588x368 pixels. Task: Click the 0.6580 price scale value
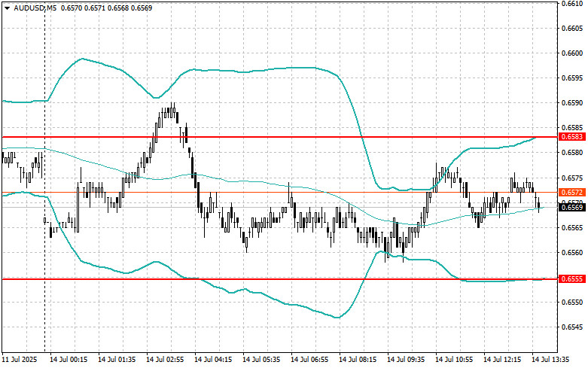click(572, 153)
